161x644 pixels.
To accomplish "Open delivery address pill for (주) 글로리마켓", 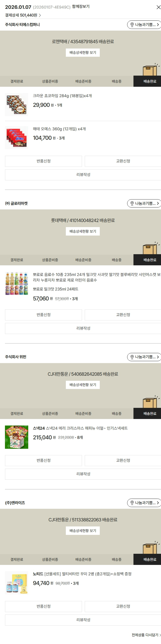I will 144,204.
